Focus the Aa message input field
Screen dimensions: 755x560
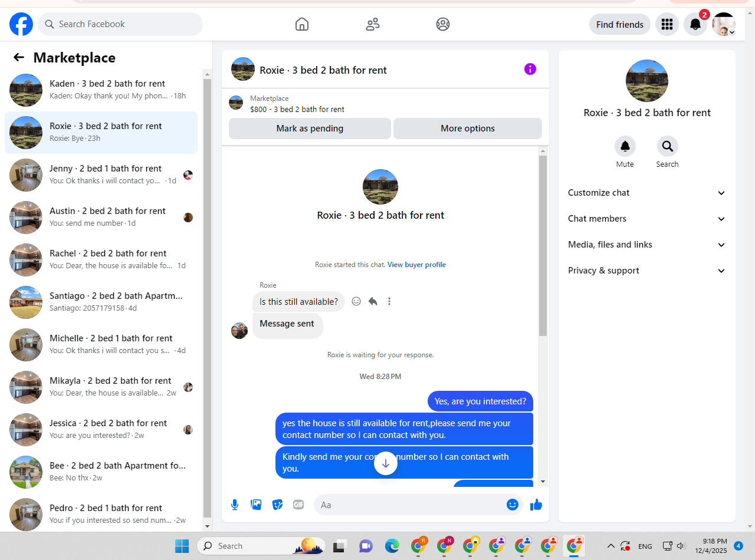[x=410, y=505]
